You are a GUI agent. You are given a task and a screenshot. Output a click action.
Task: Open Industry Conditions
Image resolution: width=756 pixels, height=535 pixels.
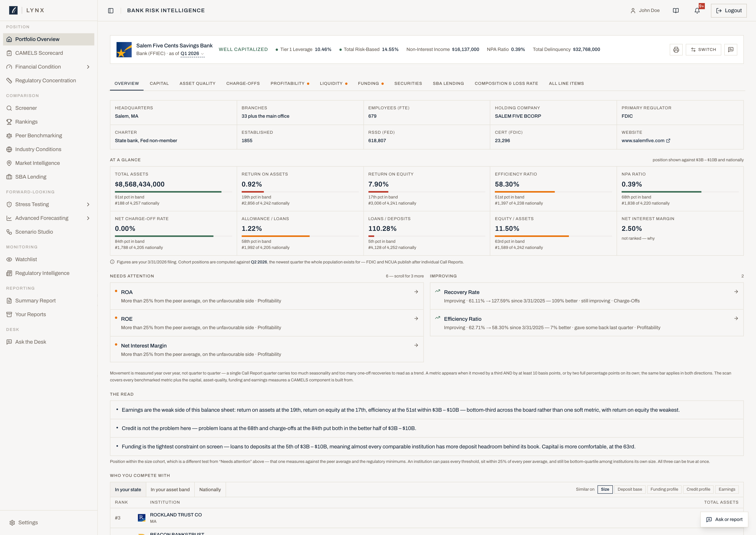coord(49,149)
